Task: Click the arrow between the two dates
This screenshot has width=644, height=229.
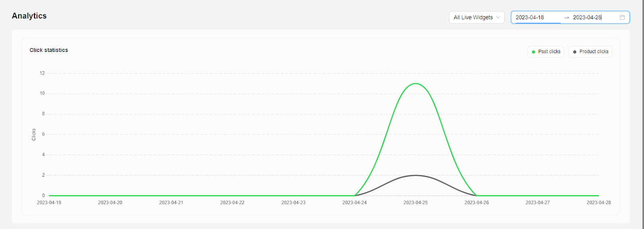Action: coord(567,18)
